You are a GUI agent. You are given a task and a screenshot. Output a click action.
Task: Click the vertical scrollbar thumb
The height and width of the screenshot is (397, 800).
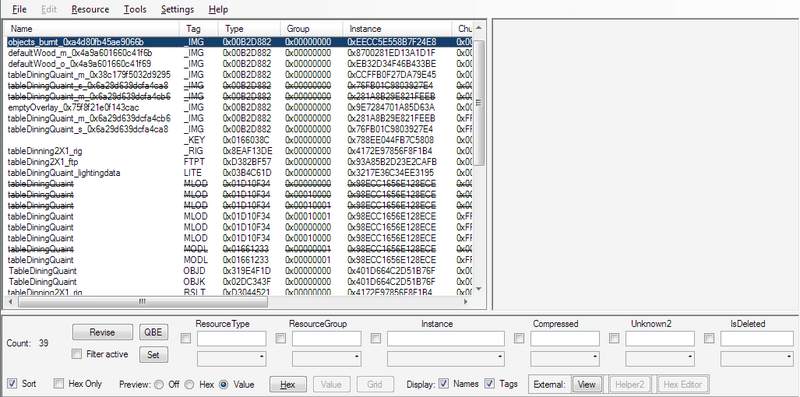[x=478, y=103]
